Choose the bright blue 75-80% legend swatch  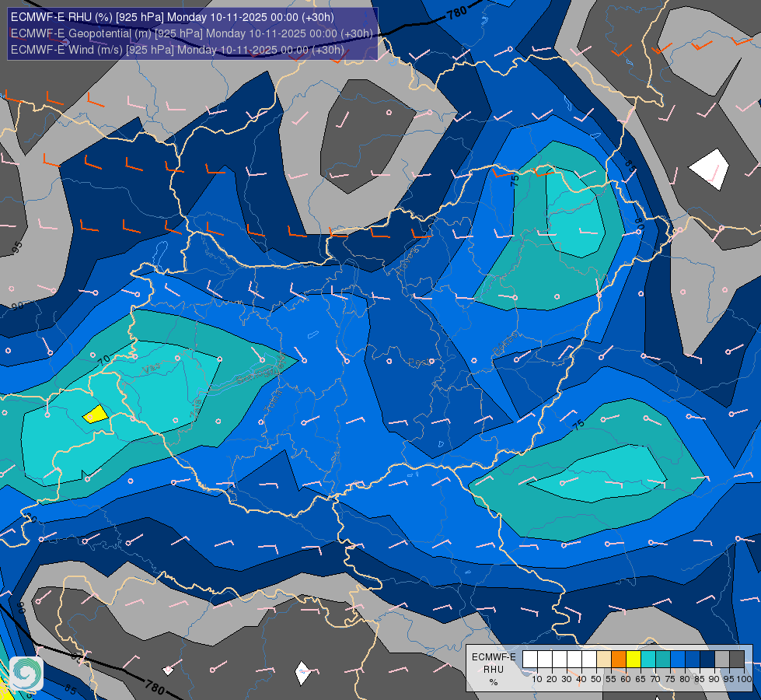(x=678, y=660)
